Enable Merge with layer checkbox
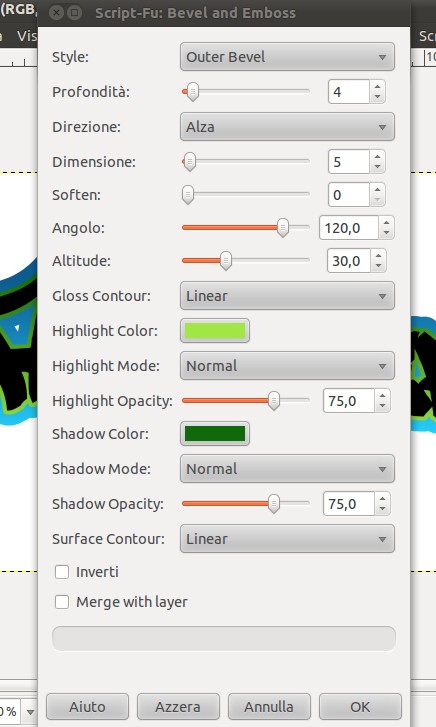This screenshot has height=727, width=436. pos(62,602)
